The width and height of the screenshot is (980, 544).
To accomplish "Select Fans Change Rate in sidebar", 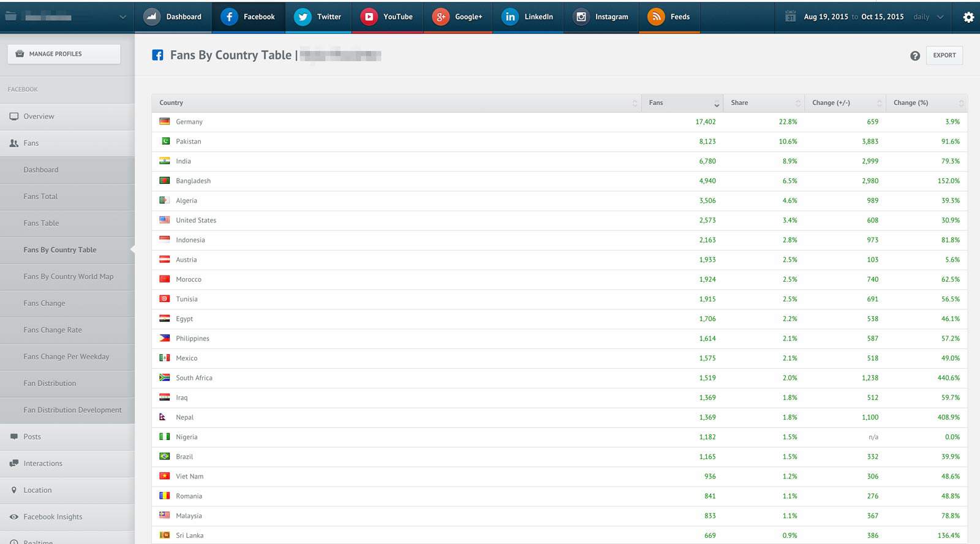I will (53, 330).
